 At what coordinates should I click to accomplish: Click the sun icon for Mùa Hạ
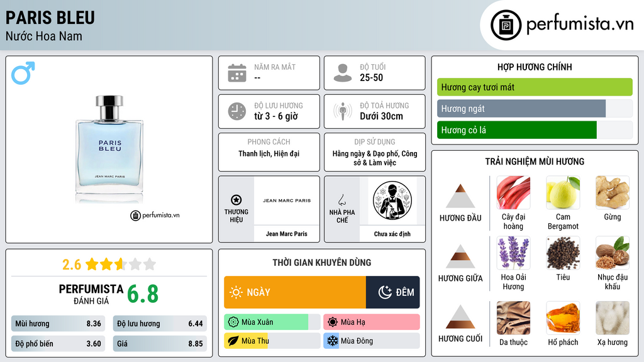[x=333, y=322]
